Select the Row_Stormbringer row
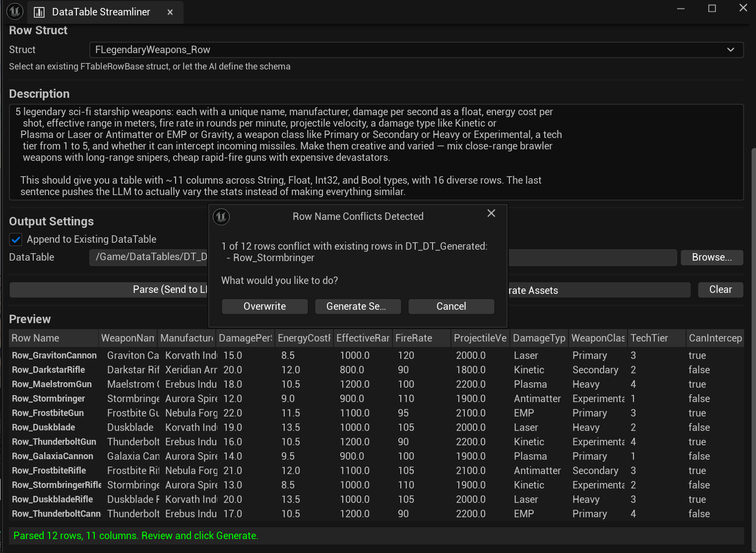This screenshot has height=553, width=756. [49, 399]
